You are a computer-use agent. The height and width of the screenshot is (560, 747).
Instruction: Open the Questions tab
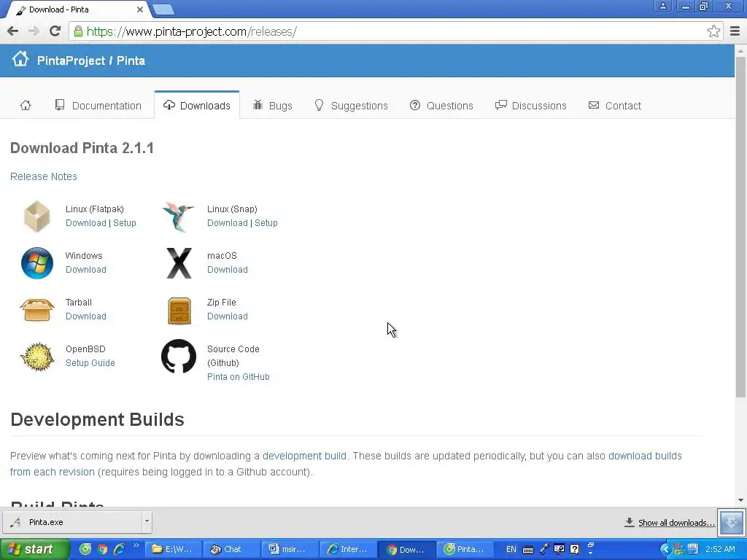(x=441, y=105)
